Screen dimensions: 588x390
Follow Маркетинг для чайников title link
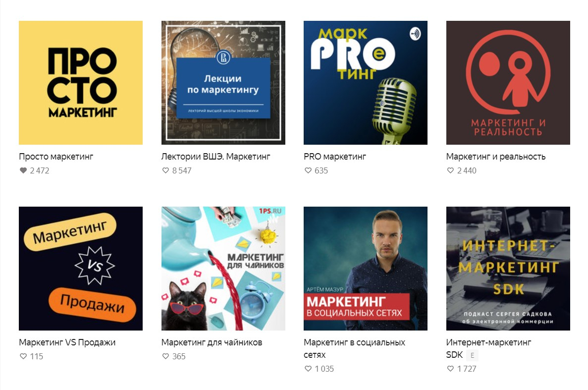212,342
